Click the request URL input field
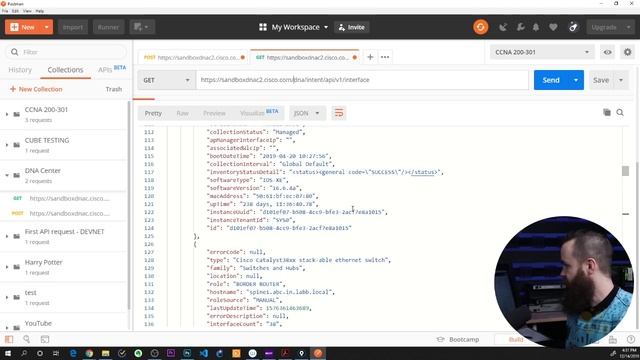This screenshot has width=640, height=360. pos(362,80)
